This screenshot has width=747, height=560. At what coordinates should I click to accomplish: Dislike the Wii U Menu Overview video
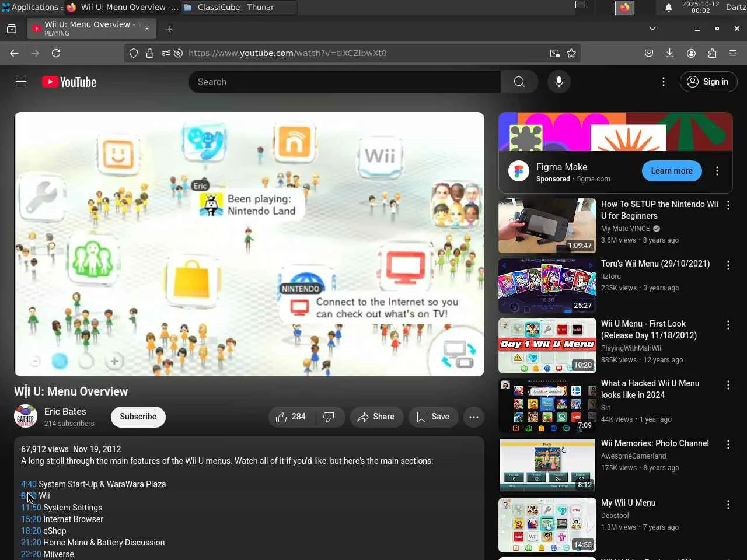(329, 416)
